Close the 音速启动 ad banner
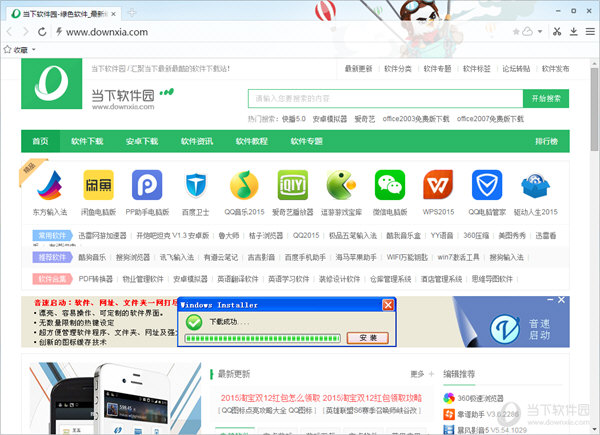Viewport: 600px width, 435px height. click(561, 300)
